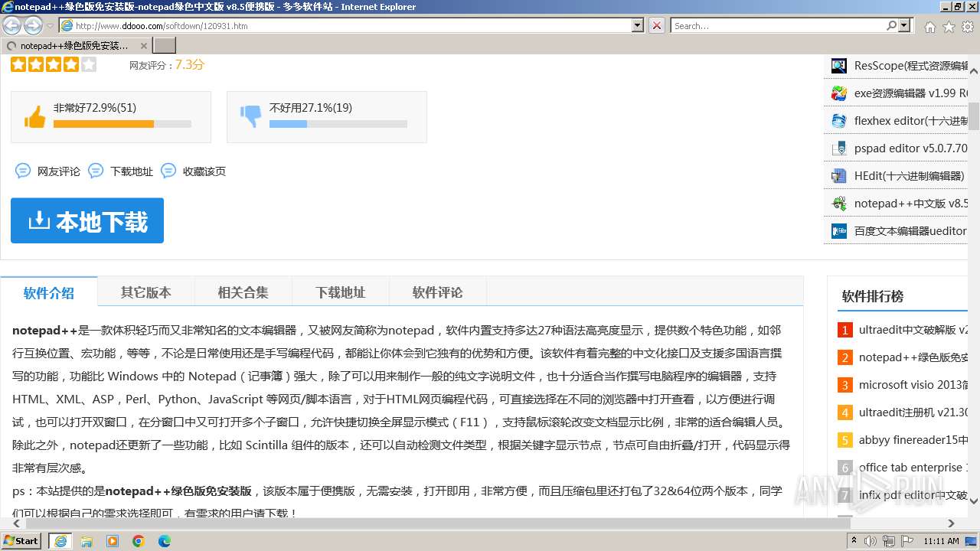Click the pspad editor app icon
Screen dimensions: 980x551
[839, 148]
